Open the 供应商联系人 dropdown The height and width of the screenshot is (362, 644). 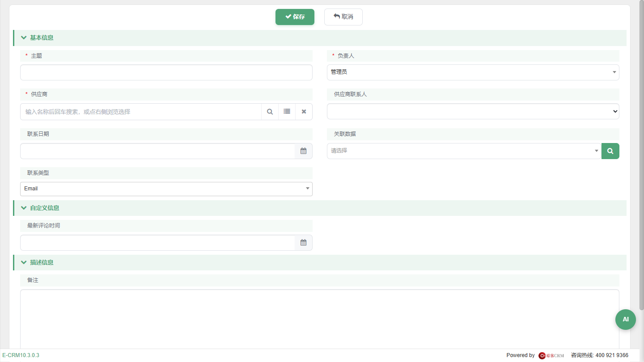coord(473,111)
